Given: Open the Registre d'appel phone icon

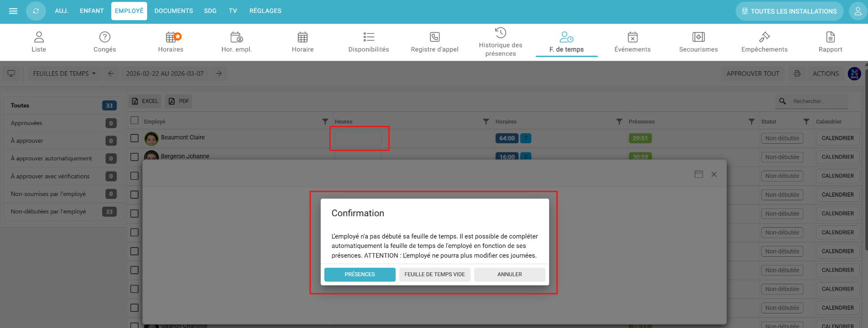Looking at the screenshot, I should coord(434,37).
